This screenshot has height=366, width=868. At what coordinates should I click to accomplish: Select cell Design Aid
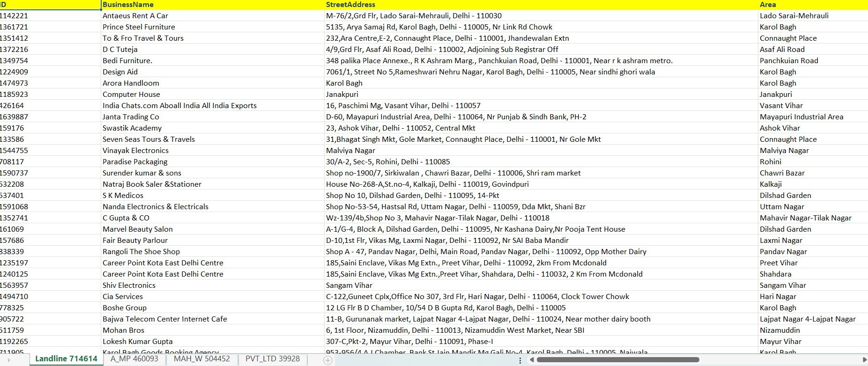(212, 72)
